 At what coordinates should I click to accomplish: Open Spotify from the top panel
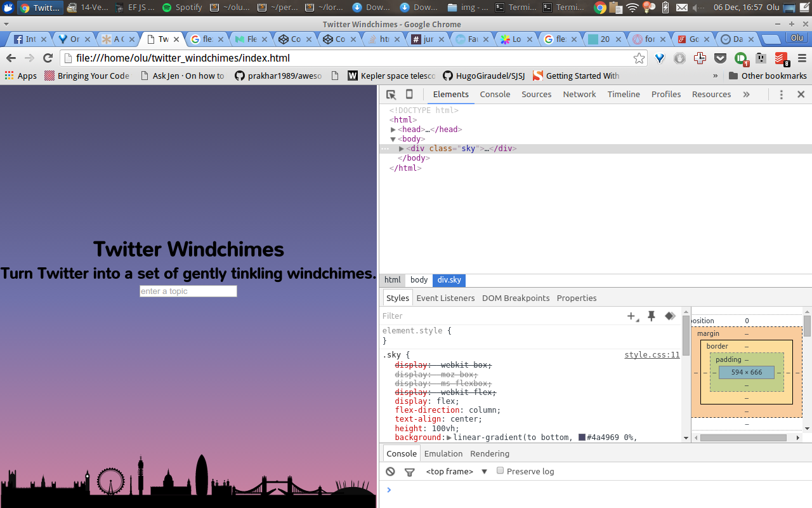tap(182, 8)
